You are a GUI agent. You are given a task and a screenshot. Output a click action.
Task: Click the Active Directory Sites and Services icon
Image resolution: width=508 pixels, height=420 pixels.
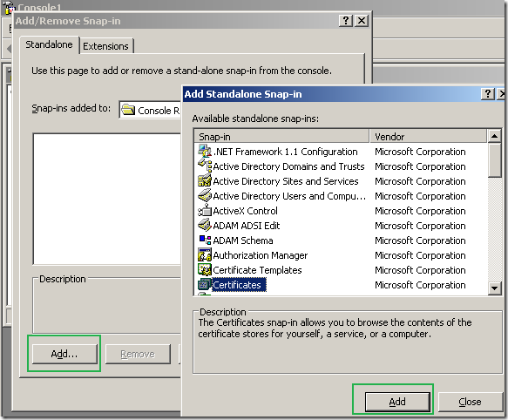tap(205, 181)
